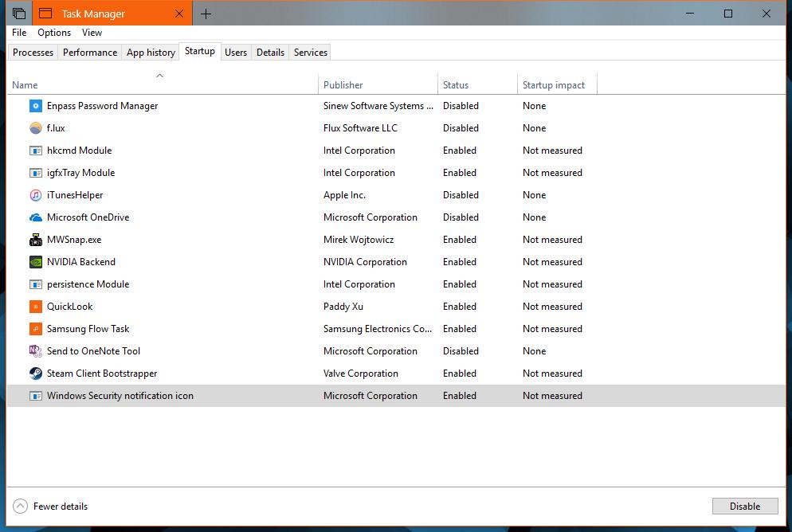Click the Steam Client Bootstrapper icon
This screenshot has height=532, width=792.
(x=35, y=374)
